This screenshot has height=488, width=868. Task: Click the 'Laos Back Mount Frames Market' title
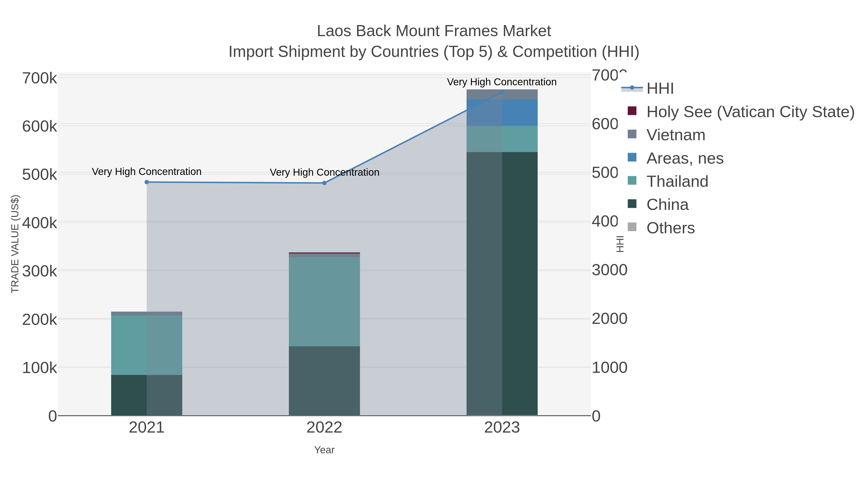point(434,31)
